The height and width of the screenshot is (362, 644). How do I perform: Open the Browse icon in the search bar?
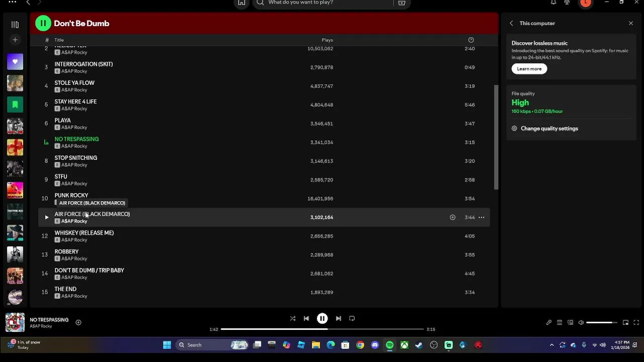click(x=401, y=3)
